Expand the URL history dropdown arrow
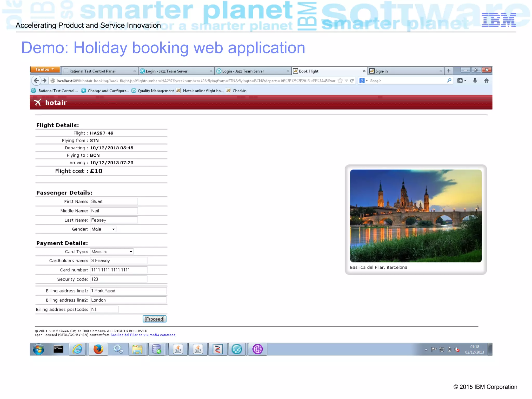Screen dimensions: 532x399 coord(346,81)
